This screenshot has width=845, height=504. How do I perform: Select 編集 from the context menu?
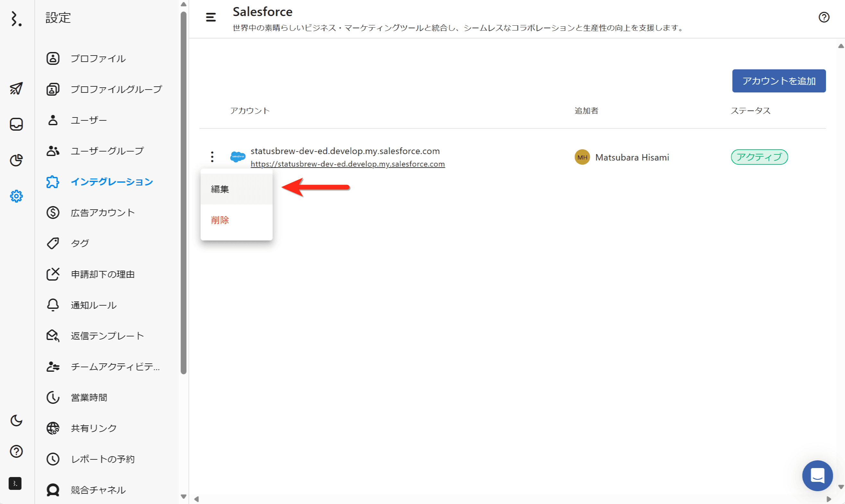click(236, 189)
